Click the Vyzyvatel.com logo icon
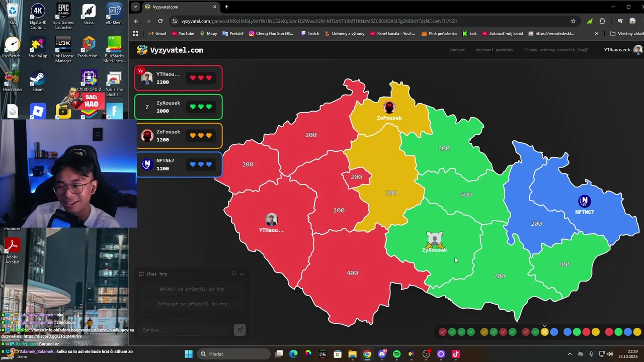 (142, 50)
